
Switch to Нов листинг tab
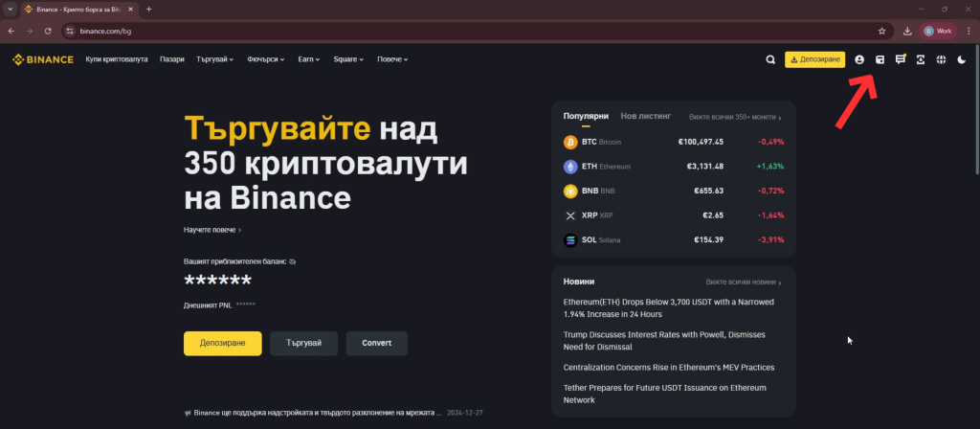point(646,116)
